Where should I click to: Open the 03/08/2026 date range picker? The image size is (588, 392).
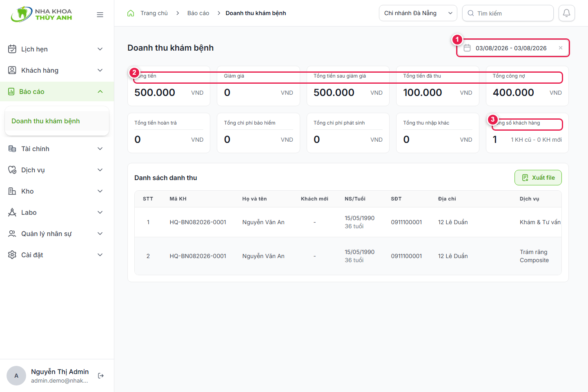513,48
